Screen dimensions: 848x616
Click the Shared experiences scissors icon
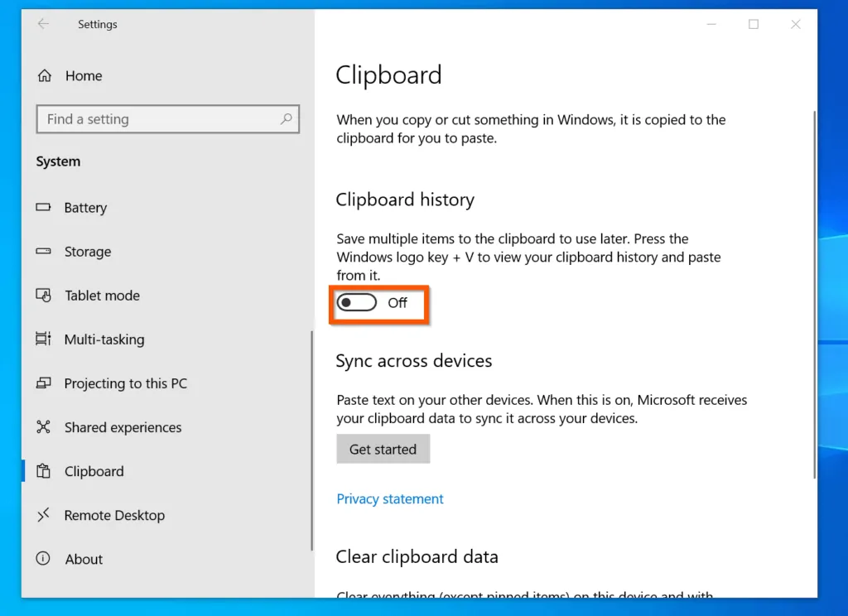click(x=44, y=427)
